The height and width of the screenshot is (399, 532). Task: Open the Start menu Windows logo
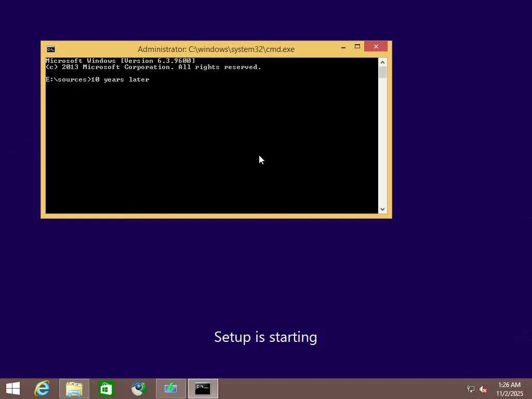pos(13,389)
